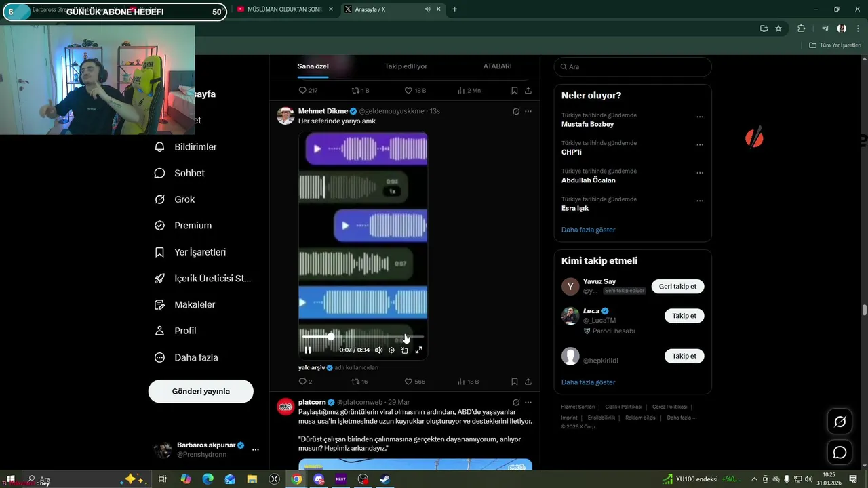Viewport: 868px width, 488px height.
Task: Repost Mehmet Dikme's post showing 16
Action: [x=359, y=382]
